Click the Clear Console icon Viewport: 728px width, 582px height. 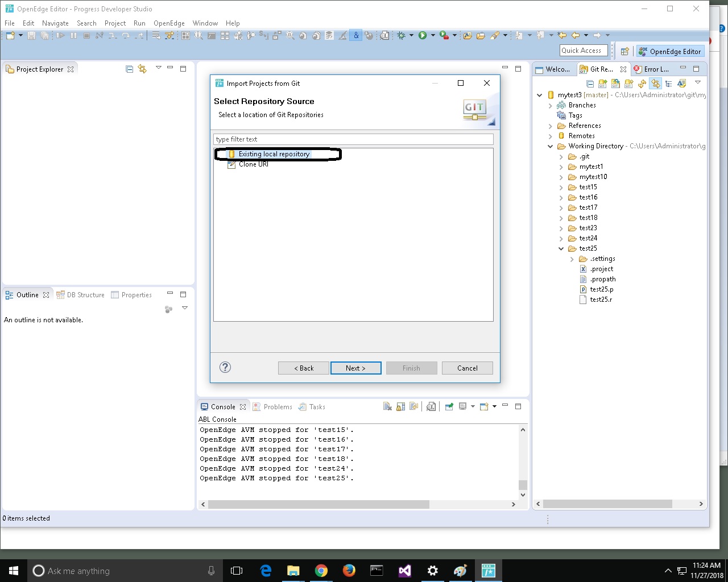tap(387, 406)
